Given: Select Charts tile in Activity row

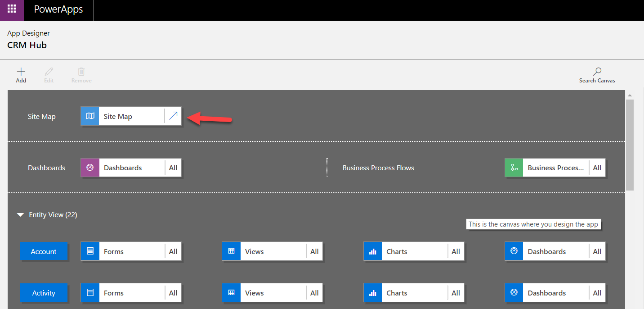Looking at the screenshot, I should click(x=414, y=293).
